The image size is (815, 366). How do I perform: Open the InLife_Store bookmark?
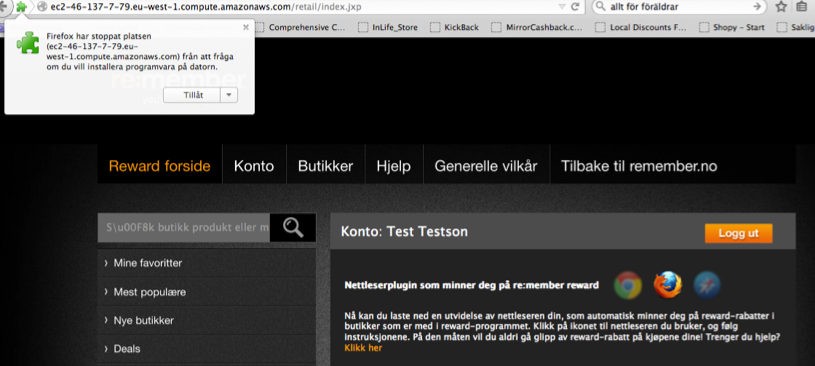pyautogui.click(x=388, y=27)
